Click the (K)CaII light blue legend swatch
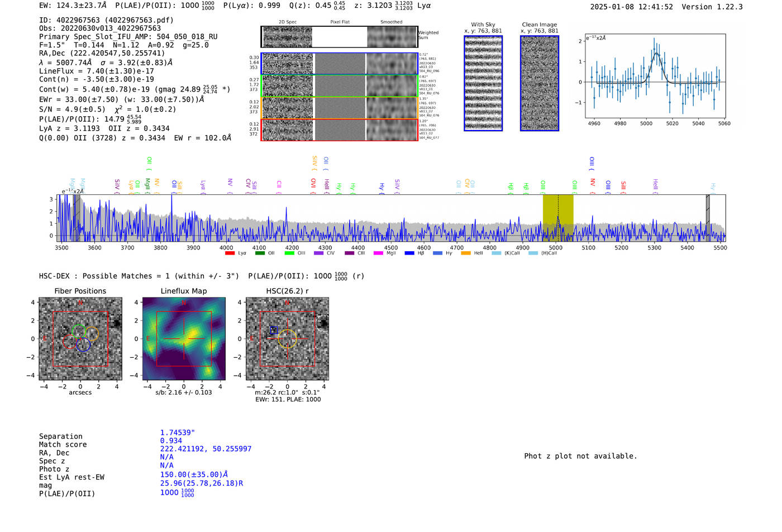 497,253
